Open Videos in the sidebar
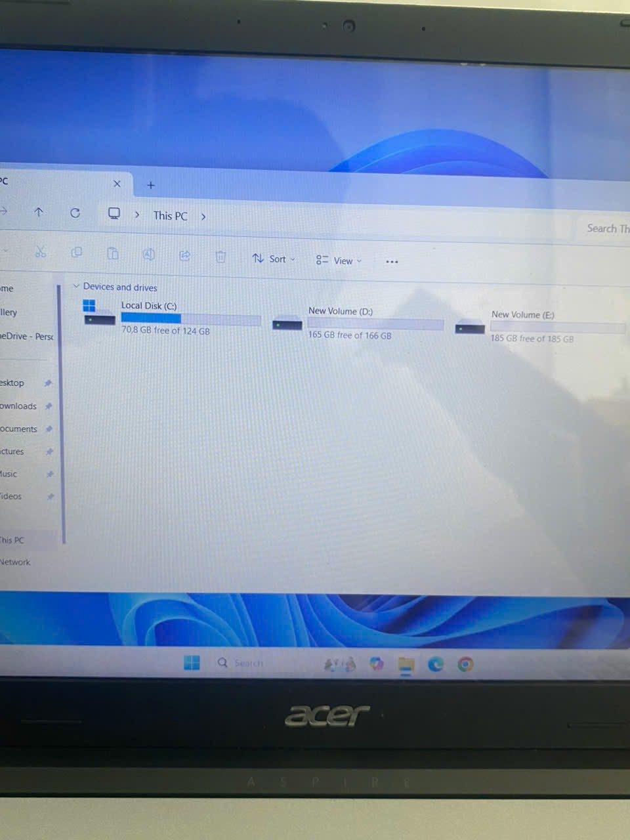The height and width of the screenshot is (840, 630). [x=10, y=496]
